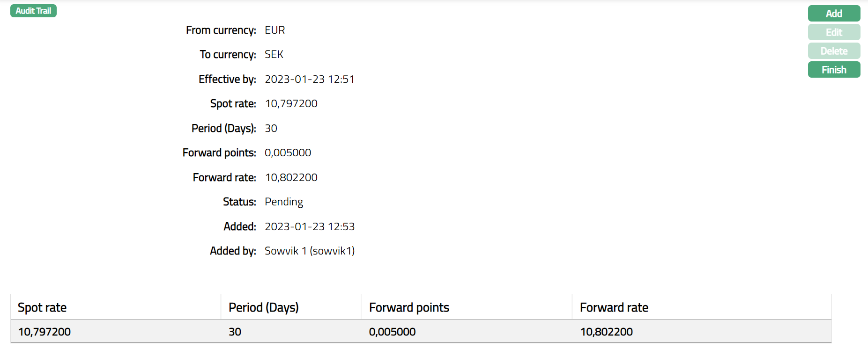Select the Forward points column header
This screenshot has height=349, width=868.
pos(409,307)
